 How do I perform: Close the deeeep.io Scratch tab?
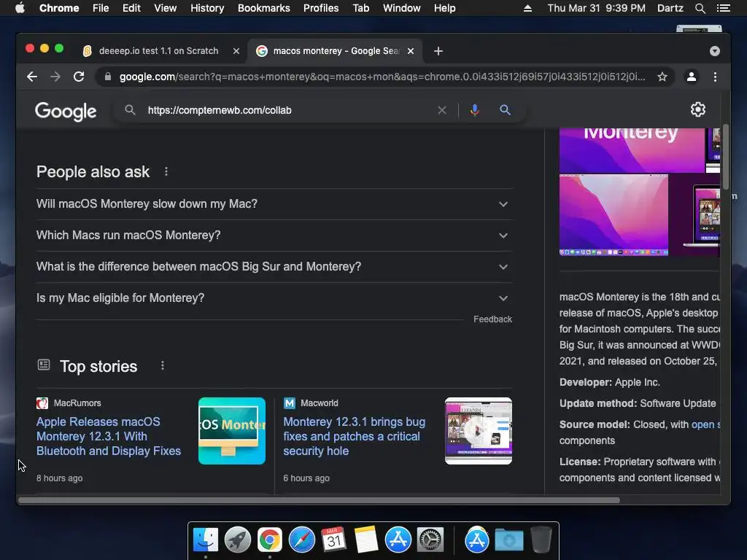click(x=236, y=51)
